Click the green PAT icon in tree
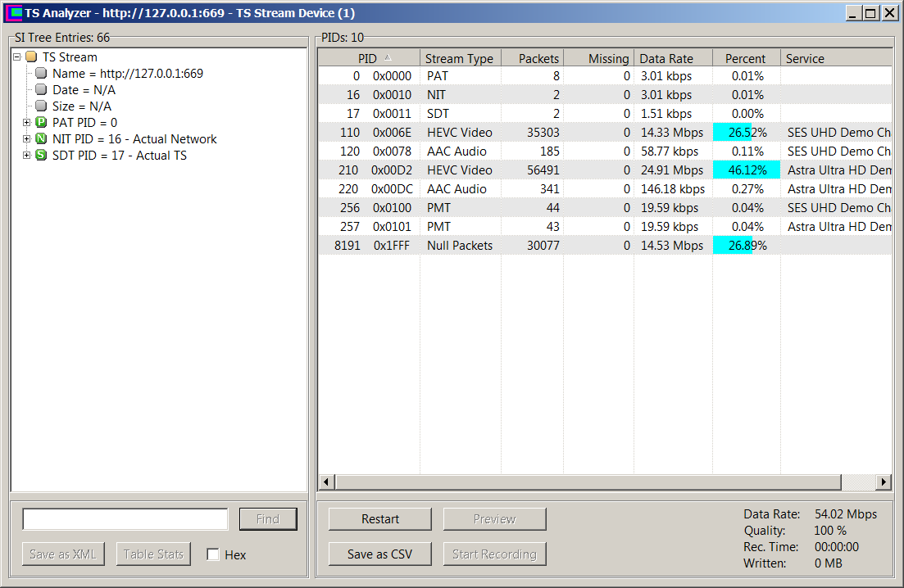This screenshot has height=588, width=904. (41, 123)
